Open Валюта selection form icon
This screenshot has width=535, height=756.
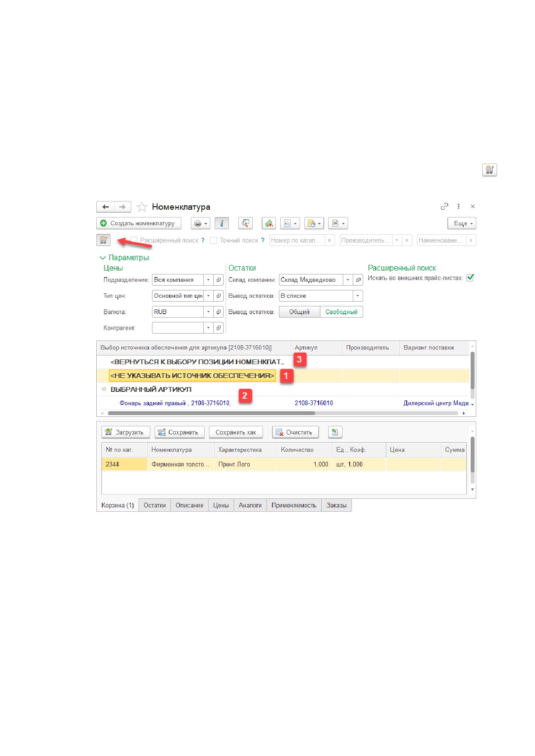click(x=218, y=312)
